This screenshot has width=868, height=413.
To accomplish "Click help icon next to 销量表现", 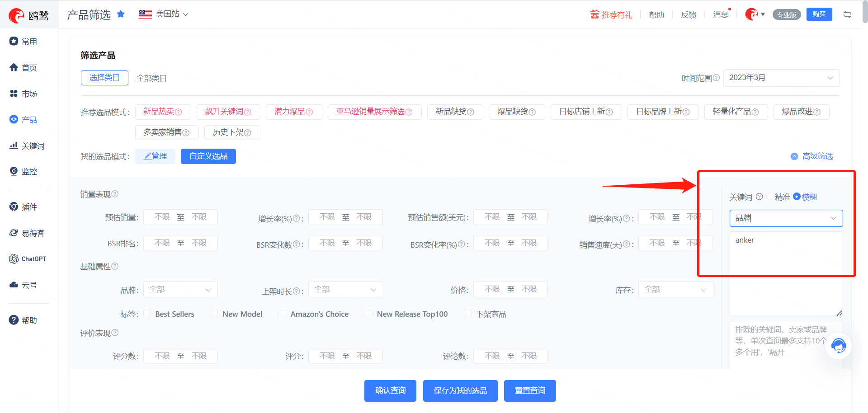I will 115,194.
